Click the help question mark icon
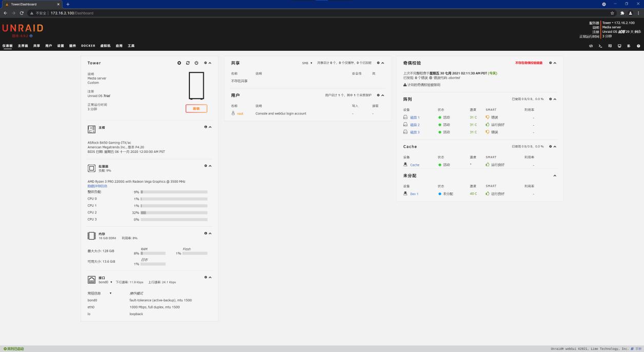 pyautogui.click(x=638, y=46)
